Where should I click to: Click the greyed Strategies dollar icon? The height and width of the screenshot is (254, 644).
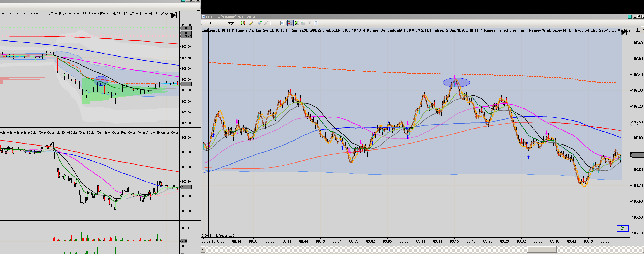[x=310, y=23]
